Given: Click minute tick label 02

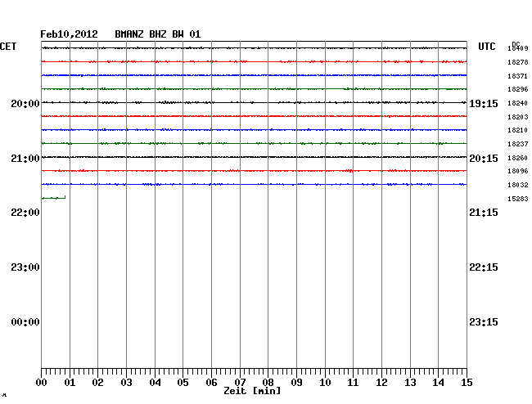Looking at the screenshot, I should [x=97, y=383].
